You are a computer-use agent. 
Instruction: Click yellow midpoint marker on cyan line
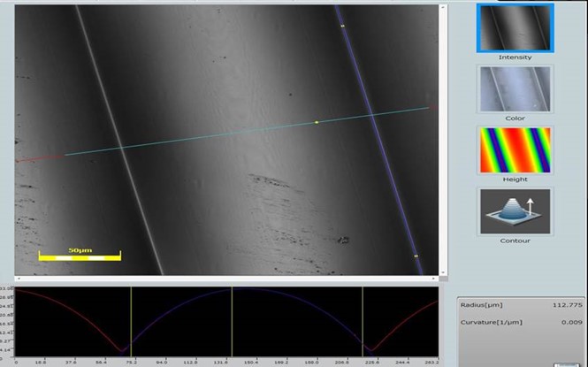tap(316, 122)
